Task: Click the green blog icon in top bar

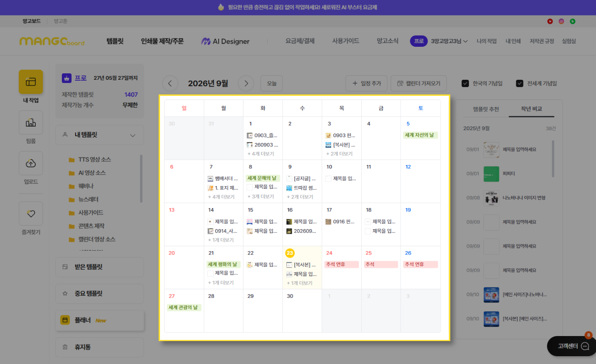Action: 572,21
